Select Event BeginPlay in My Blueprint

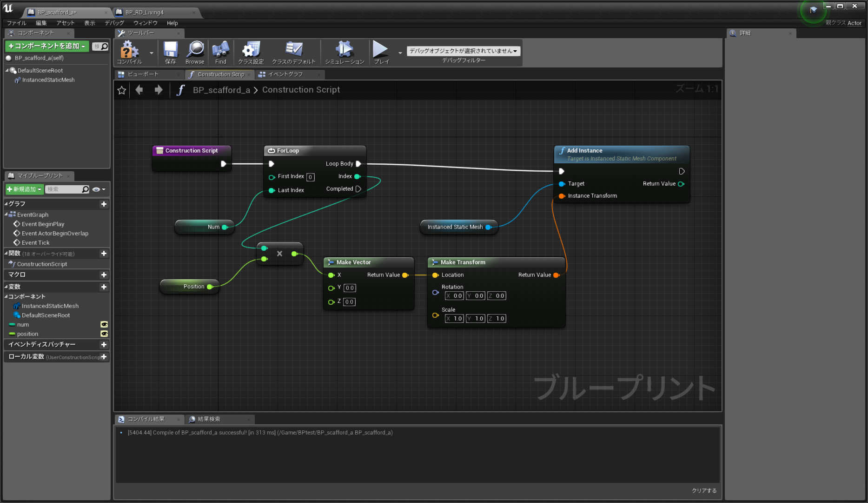(43, 224)
